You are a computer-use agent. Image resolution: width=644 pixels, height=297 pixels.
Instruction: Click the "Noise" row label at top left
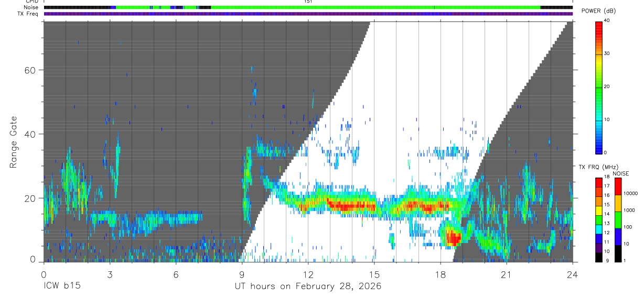click(x=31, y=7)
